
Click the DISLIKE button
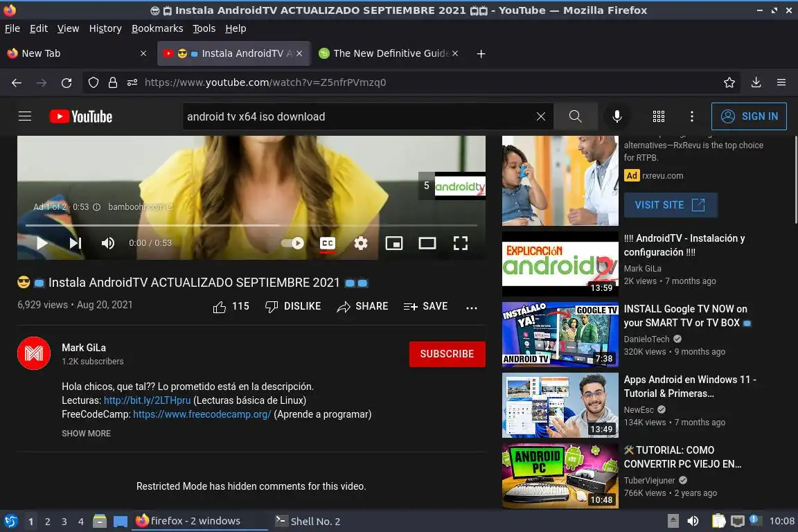click(x=293, y=306)
